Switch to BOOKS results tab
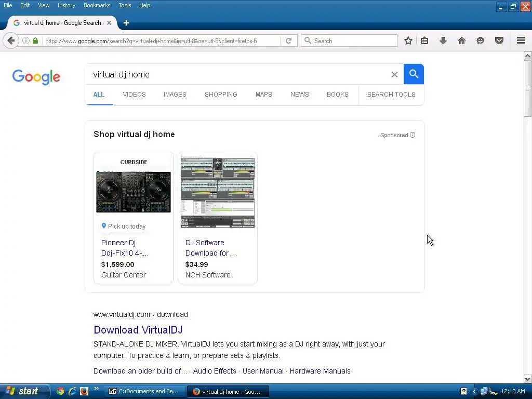Viewport: 532px width, 399px height. point(338,95)
